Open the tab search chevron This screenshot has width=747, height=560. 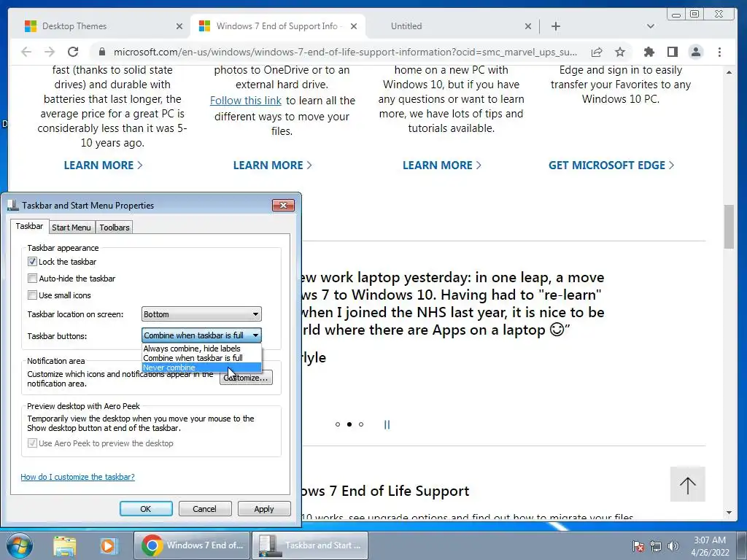pyautogui.click(x=650, y=26)
